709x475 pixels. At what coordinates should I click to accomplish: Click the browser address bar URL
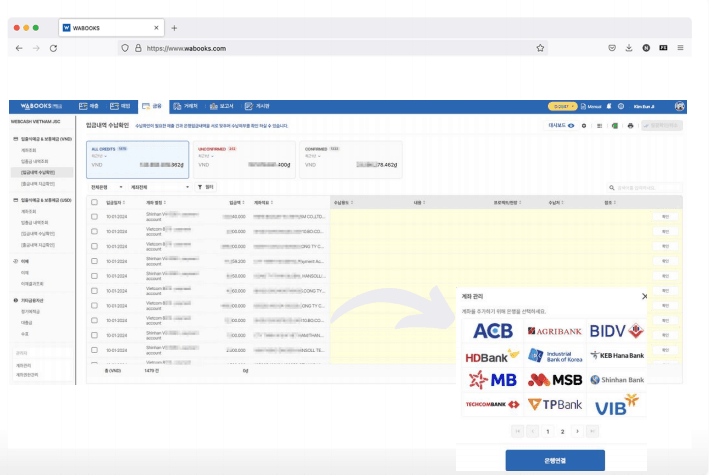(186, 48)
